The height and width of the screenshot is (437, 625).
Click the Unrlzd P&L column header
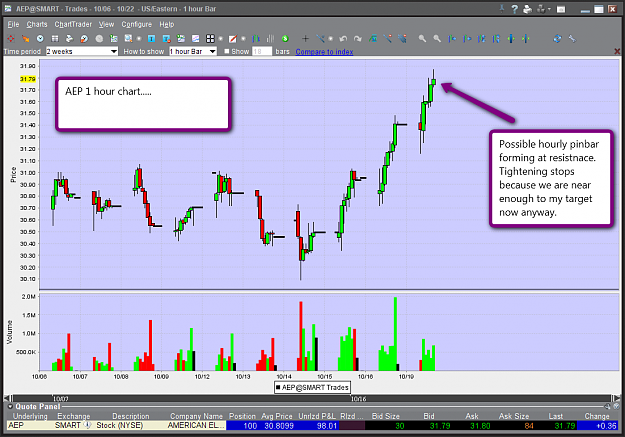(x=317, y=416)
